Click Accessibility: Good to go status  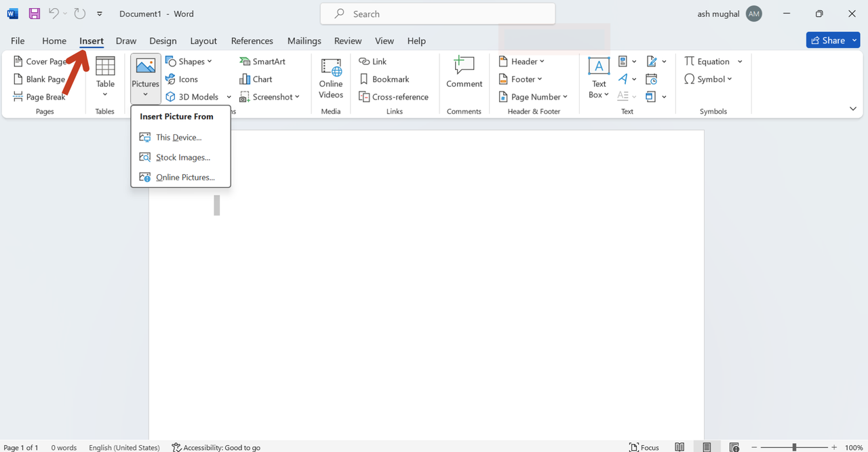pyautogui.click(x=216, y=447)
